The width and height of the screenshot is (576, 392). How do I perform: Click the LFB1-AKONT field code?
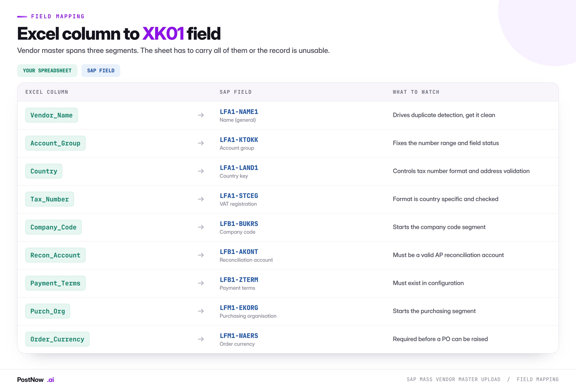(x=239, y=252)
